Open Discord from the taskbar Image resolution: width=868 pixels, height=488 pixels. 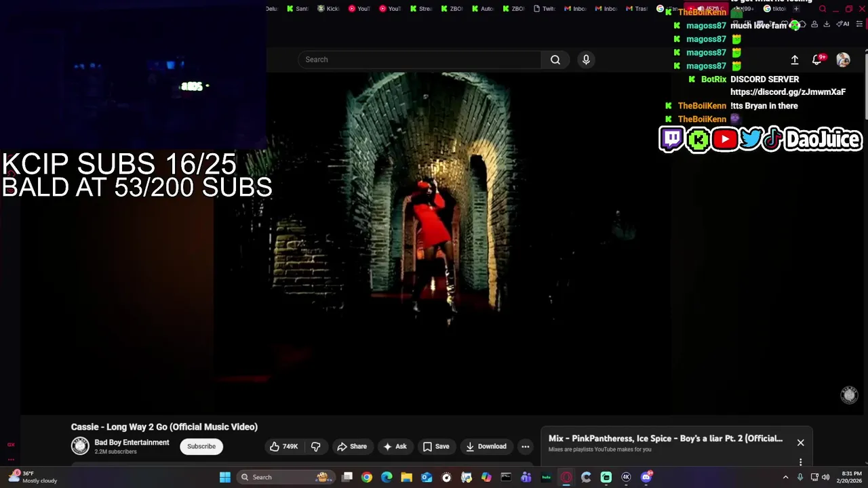click(646, 477)
